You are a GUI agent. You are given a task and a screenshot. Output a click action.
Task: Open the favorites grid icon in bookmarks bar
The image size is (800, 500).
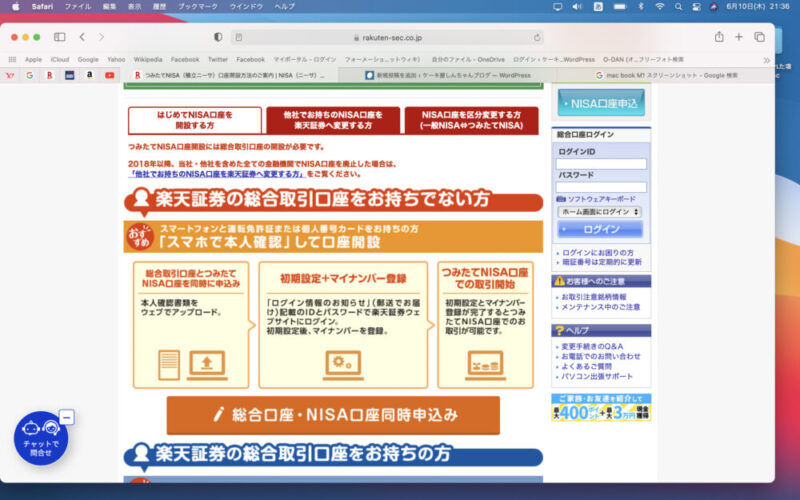pyautogui.click(x=12, y=60)
